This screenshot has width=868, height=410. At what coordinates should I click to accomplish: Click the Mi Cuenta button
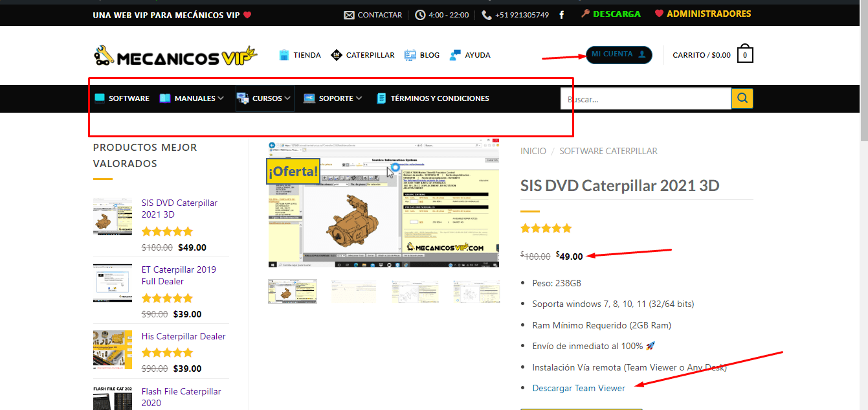click(x=619, y=54)
